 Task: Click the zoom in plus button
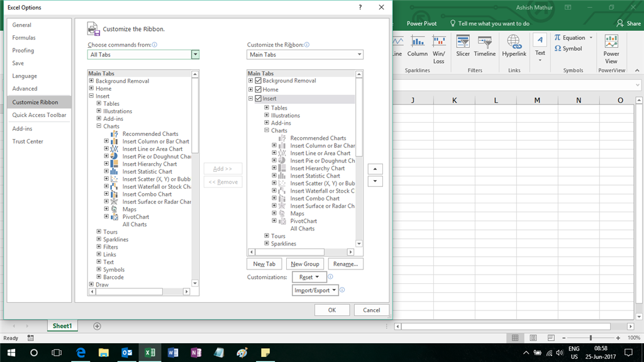coord(618,337)
